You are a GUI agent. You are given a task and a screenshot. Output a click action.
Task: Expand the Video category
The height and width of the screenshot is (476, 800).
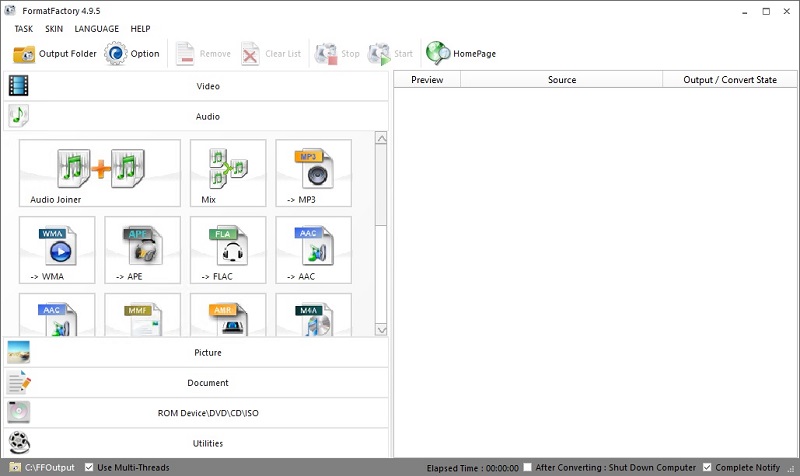[x=196, y=86]
